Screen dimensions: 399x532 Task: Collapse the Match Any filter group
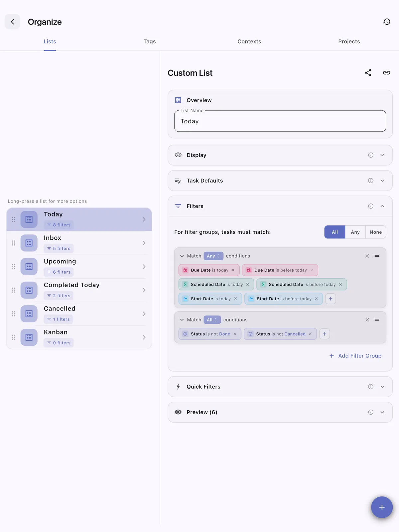[x=182, y=256]
